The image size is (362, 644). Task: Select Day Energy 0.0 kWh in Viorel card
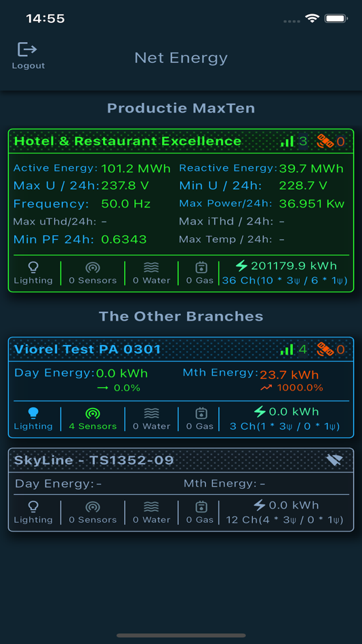(122, 374)
